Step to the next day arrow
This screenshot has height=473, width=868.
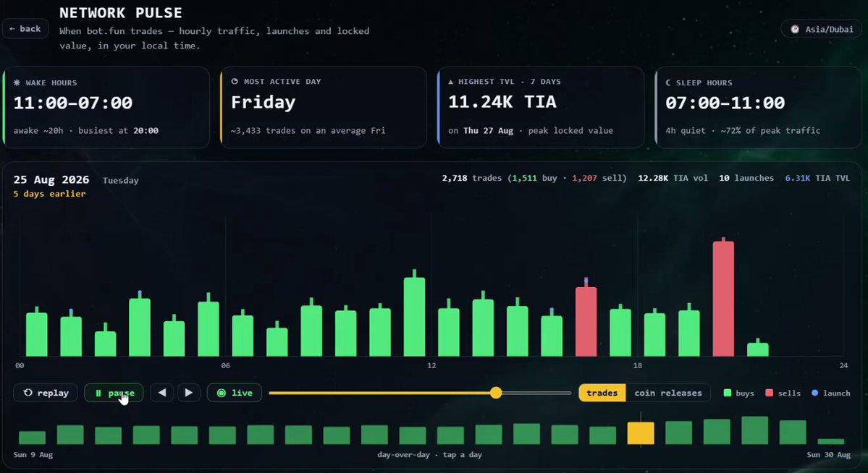189,393
